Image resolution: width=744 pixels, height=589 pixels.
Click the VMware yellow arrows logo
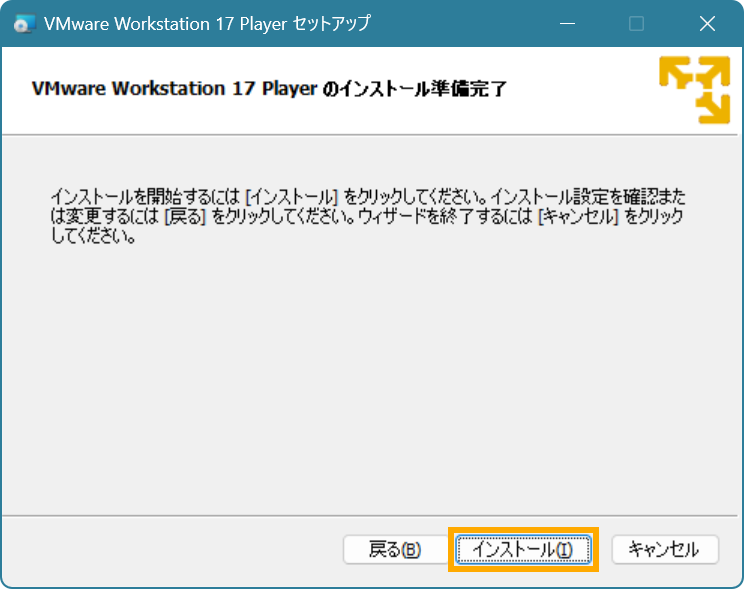coord(695,90)
